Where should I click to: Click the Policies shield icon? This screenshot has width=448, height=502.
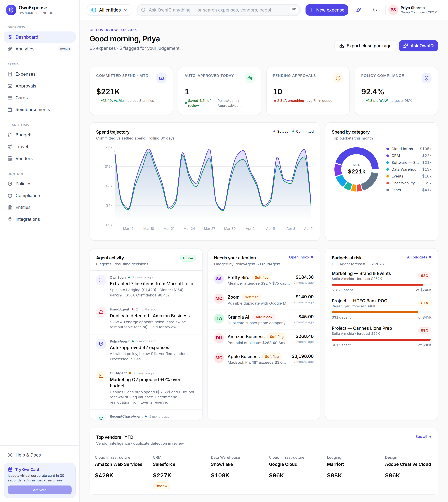[10, 184]
